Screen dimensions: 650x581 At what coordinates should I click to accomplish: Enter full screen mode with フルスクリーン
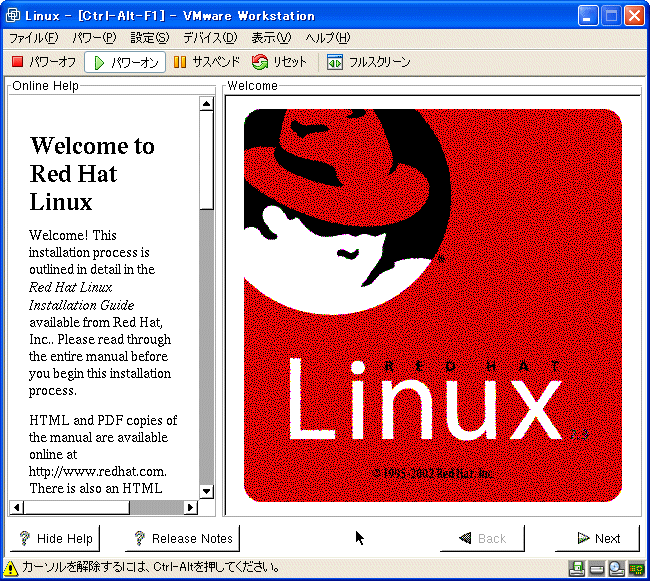368,62
